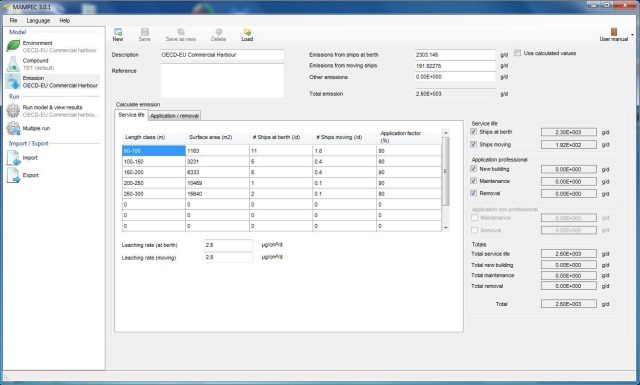Click the Import document icon

coord(13,158)
